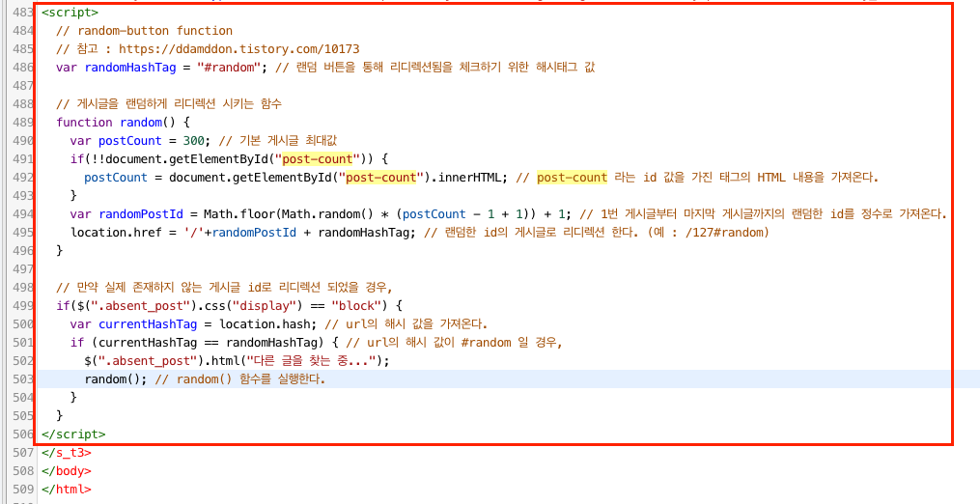Screen dimensions: 980x504
Task: Click the comment beginning "// 만약 실제 존재하지 않는"
Action: (x=224, y=288)
